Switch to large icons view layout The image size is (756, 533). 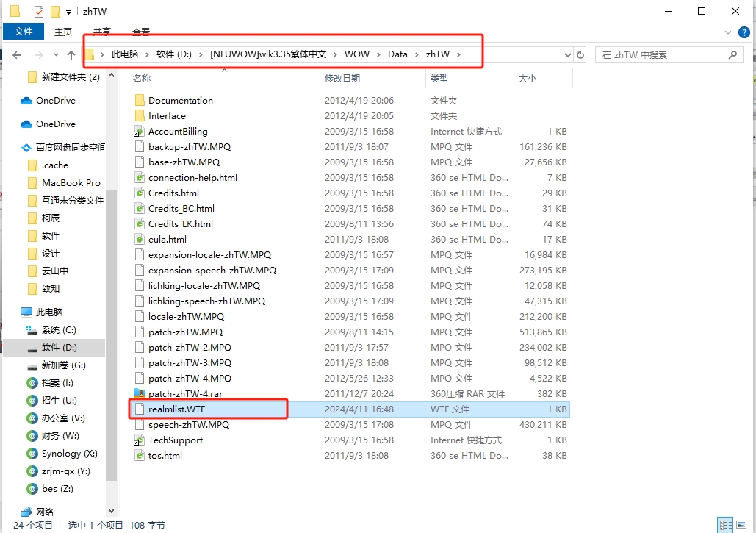[741, 525]
